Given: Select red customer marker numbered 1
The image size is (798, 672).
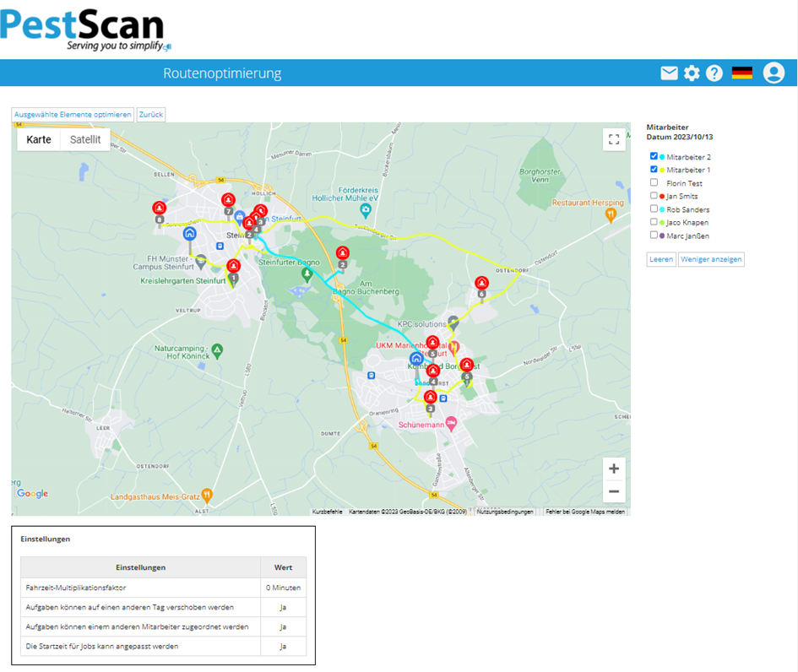Looking at the screenshot, I should tap(233, 266).
